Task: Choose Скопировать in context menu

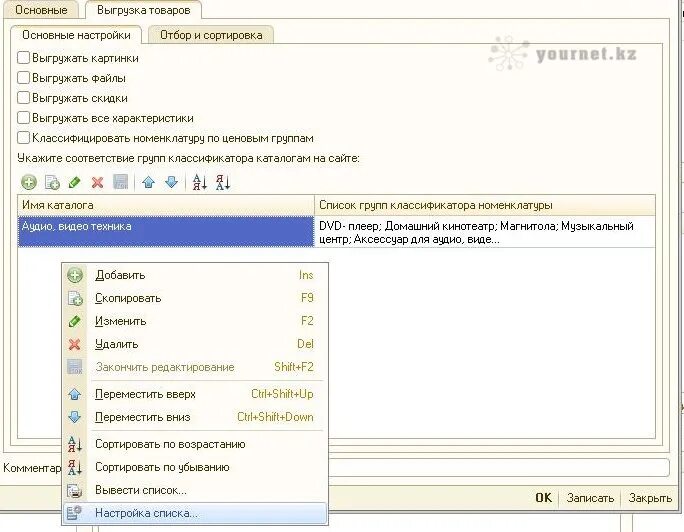Action: click(195, 298)
